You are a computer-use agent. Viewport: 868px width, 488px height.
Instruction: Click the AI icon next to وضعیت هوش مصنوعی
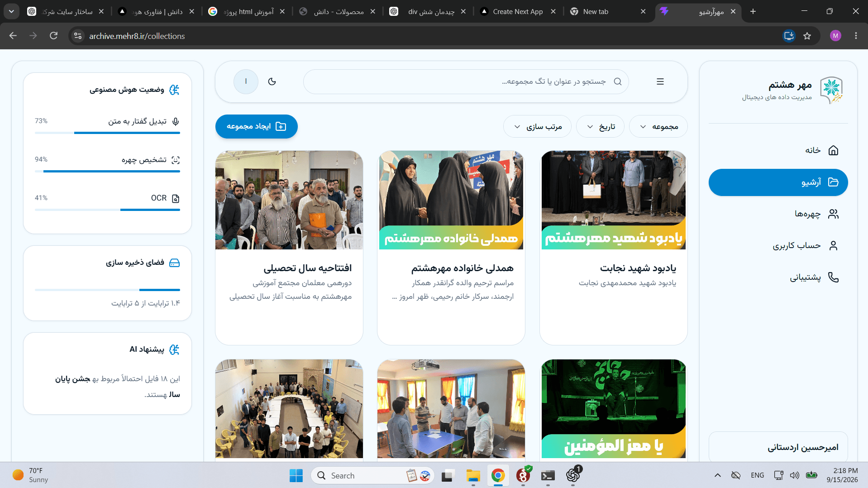coord(174,90)
